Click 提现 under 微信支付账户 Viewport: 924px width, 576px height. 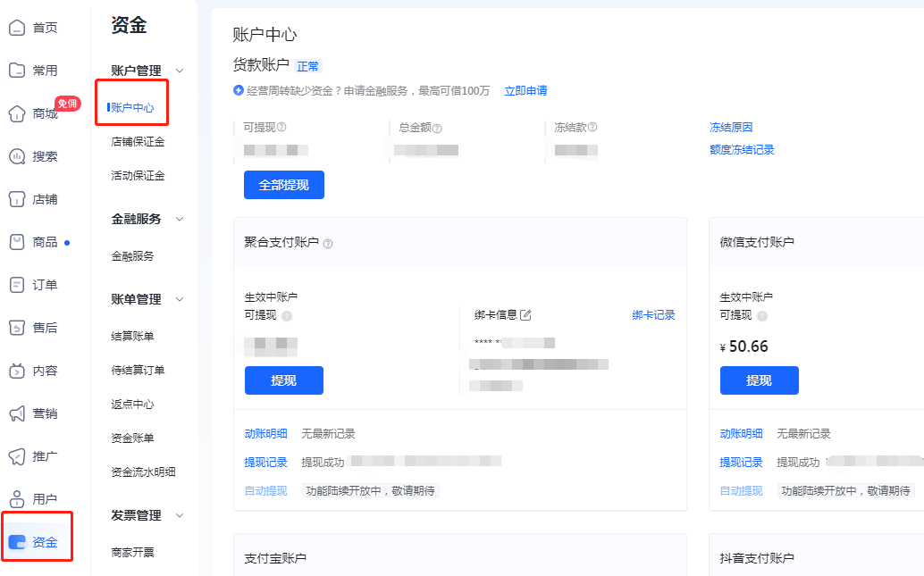(759, 380)
